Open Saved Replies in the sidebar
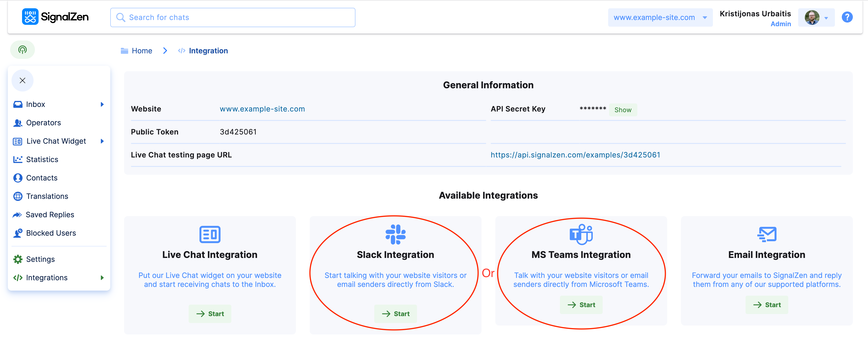Viewport: 868px width, 343px height. point(50,214)
